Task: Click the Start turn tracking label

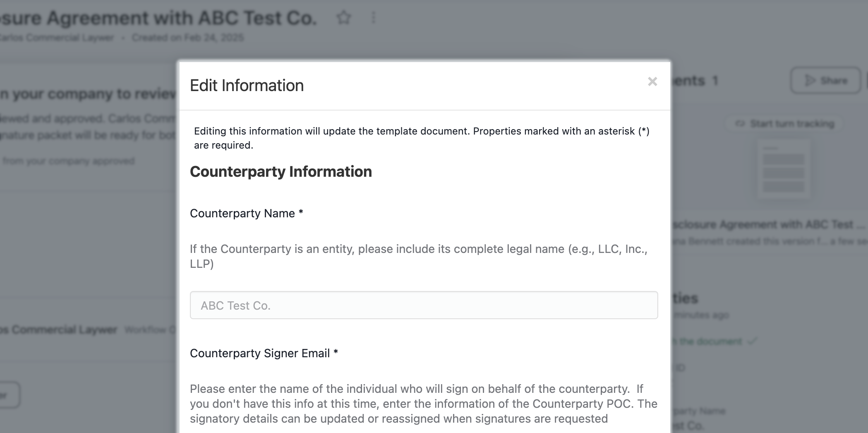Action: pyautogui.click(x=792, y=123)
